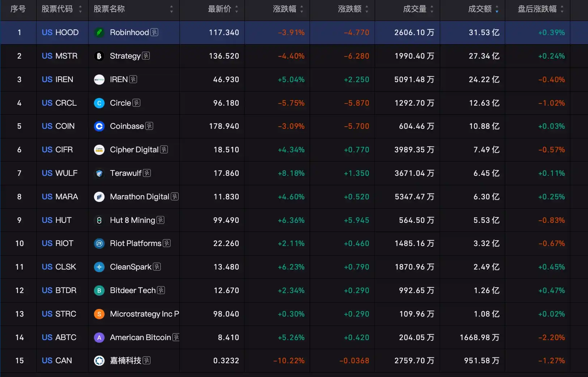Sort by 股票代码 column arrows
The image size is (588, 377).
(80, 9)
